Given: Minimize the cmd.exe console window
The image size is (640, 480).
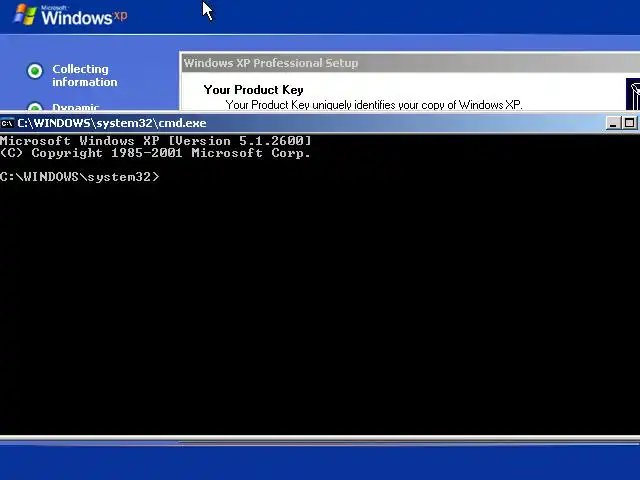Looking at the screenshot, I should pyautogui.click(x=613, y=123).
